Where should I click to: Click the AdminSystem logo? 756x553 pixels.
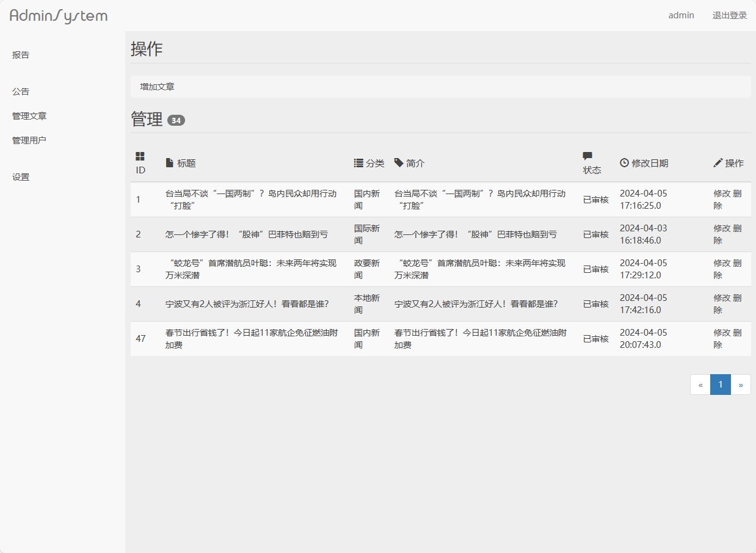pyautogui.click(x=57, y=16)
